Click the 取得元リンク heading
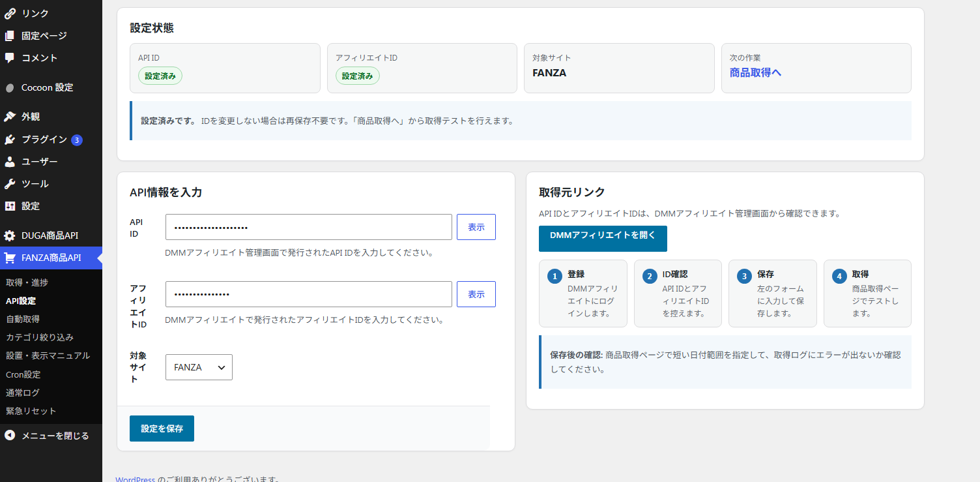This screenshot has width=980, height=482. 572,192
